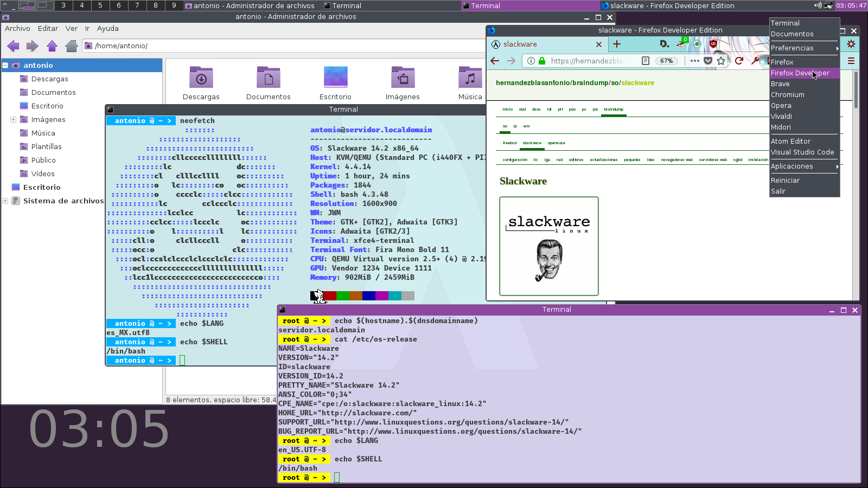Open Firefox page actions (three dots)
The image size is (868, 488).
695,61
